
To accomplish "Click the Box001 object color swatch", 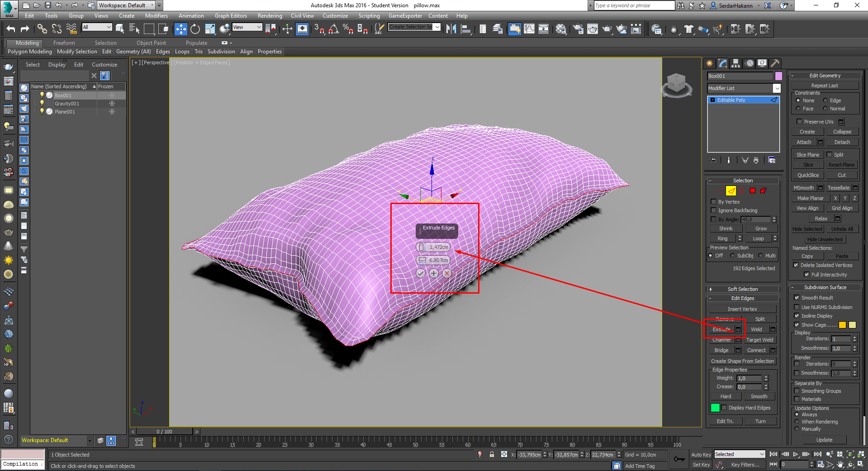I will (778, 76).
